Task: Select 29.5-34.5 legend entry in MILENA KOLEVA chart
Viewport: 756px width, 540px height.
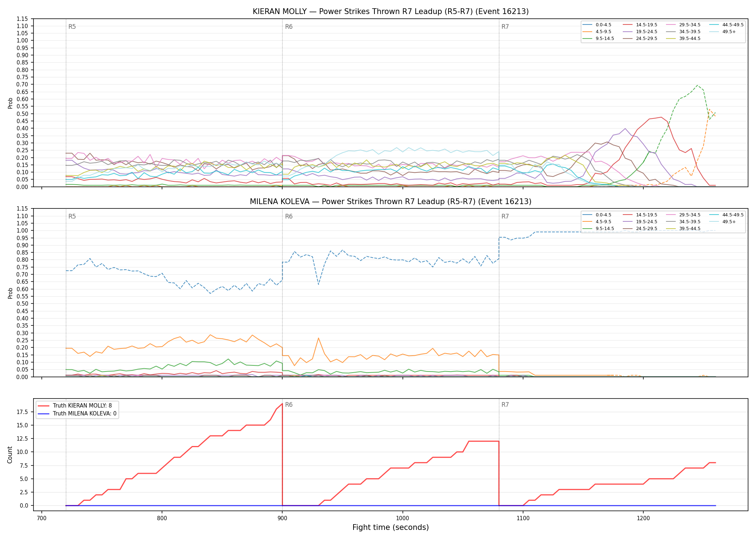Action: [x=683, y=215]
